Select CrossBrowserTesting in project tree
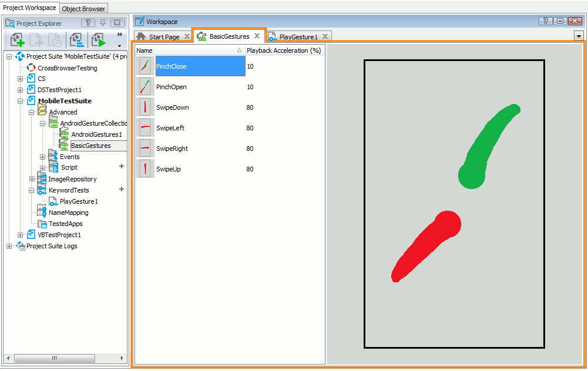588x371 pixels. point(68,68)
